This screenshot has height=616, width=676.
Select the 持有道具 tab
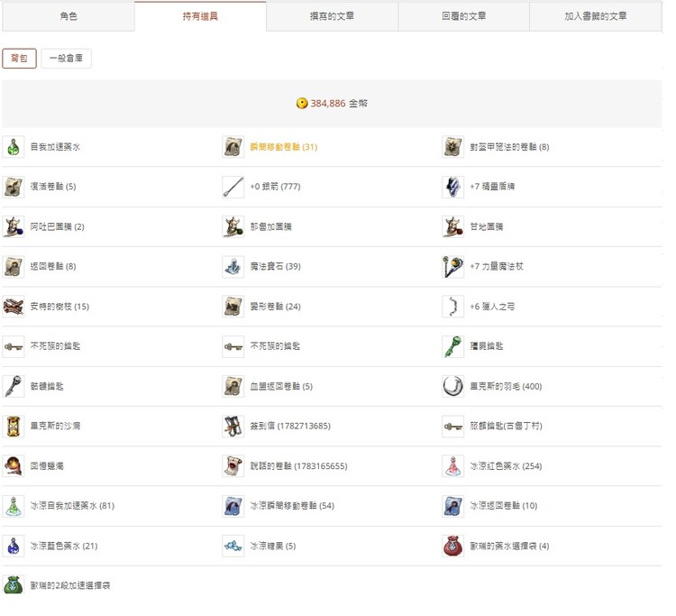tap(200, 16)
